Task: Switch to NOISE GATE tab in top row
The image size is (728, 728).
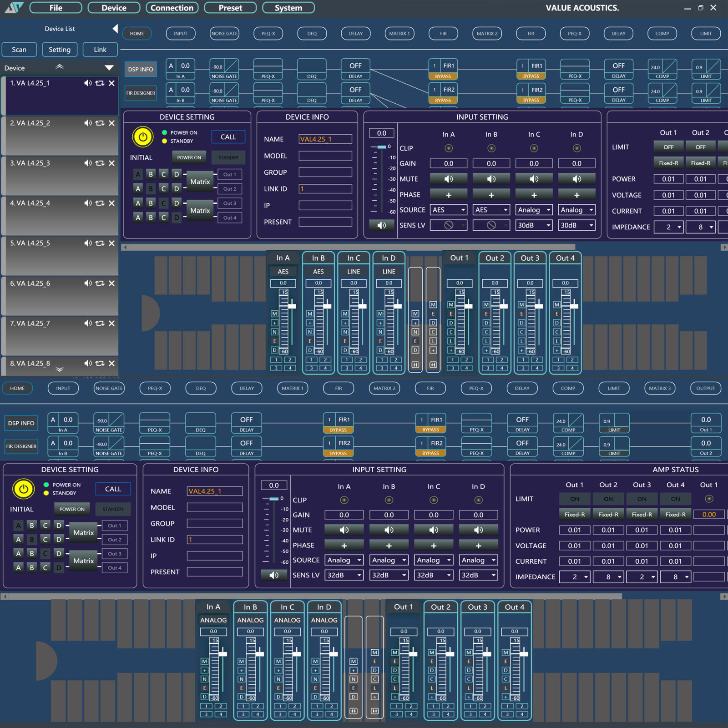Action: 224,34
